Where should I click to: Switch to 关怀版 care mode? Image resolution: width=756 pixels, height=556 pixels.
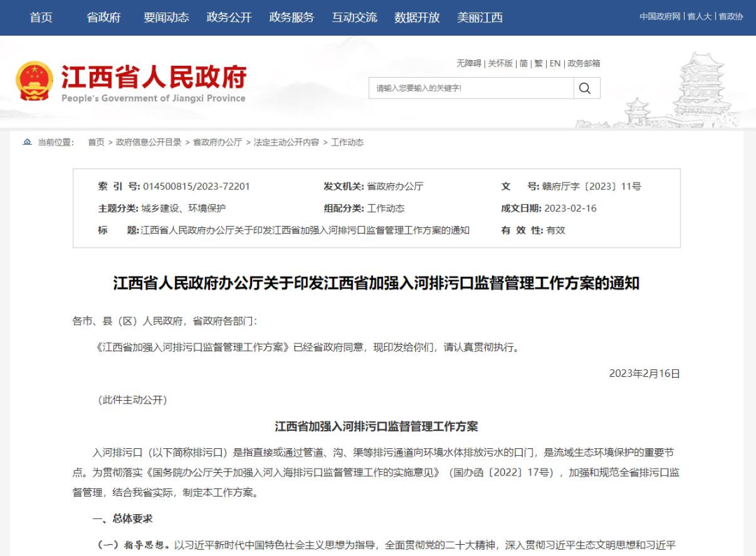point(500,64)
